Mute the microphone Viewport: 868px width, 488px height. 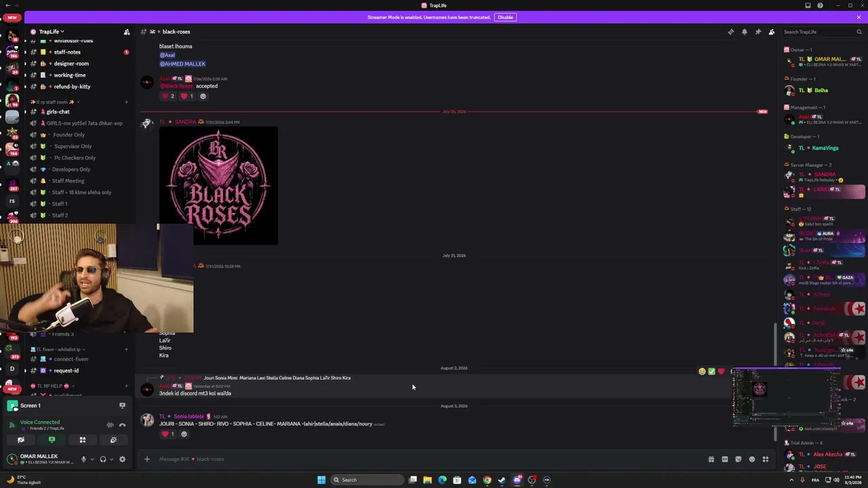(x=83, y=459)
